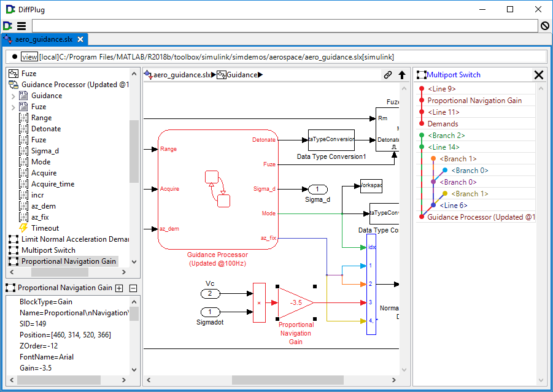
Task: Click the properties panel down scroll arrow
Action: (x=134, y=369)
